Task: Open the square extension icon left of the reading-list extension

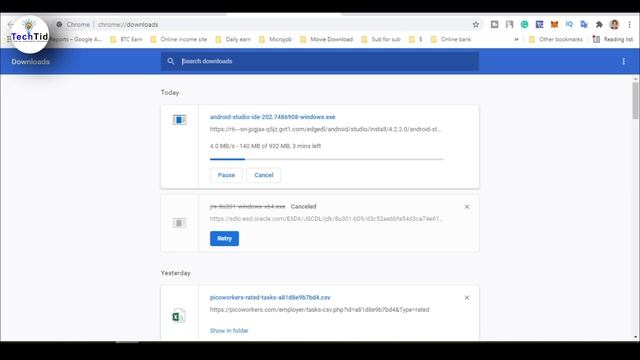Action: point(494,24)
